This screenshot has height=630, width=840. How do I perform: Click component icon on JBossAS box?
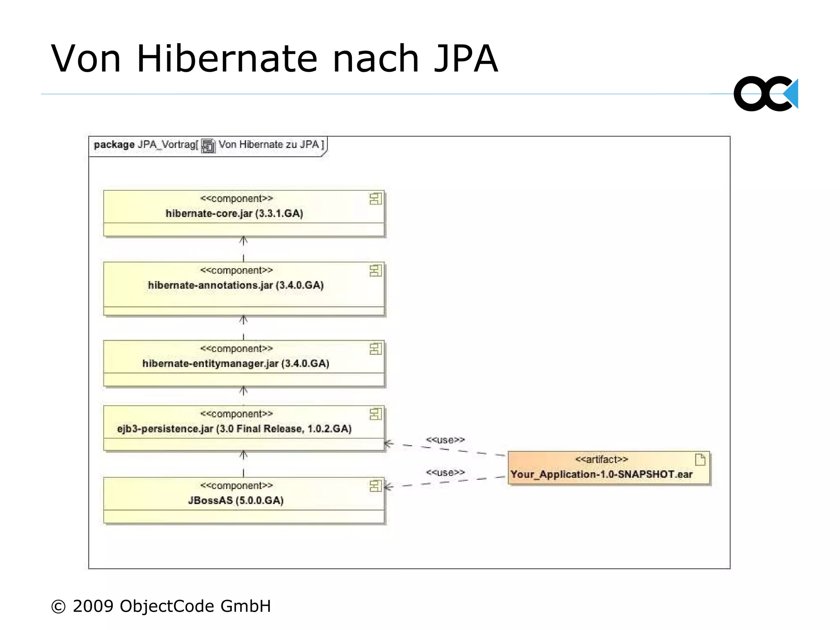point(375,486)
